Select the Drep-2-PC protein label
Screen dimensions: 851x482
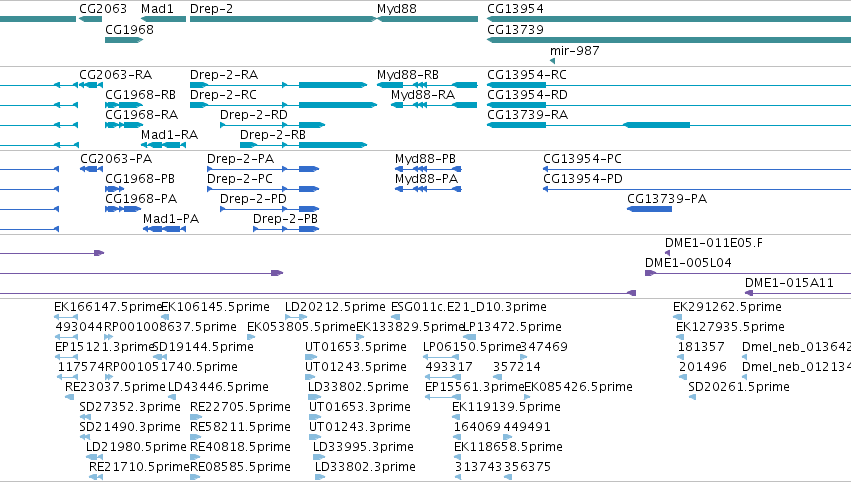[240, 179]
